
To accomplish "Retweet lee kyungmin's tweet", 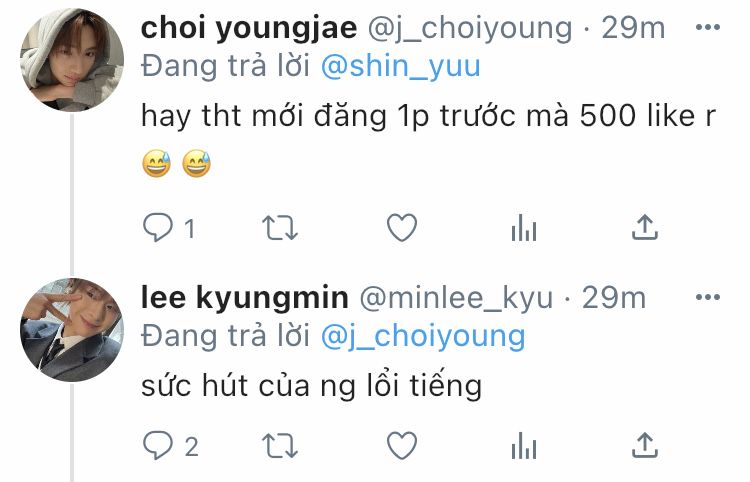I will click(x=280, y=446).
